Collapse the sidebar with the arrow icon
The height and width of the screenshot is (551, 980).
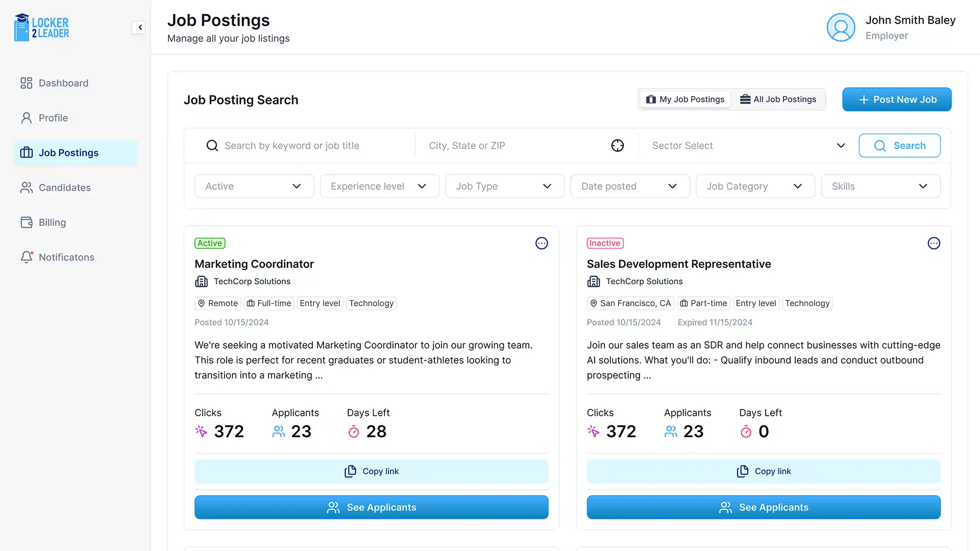tap(139, 28)
